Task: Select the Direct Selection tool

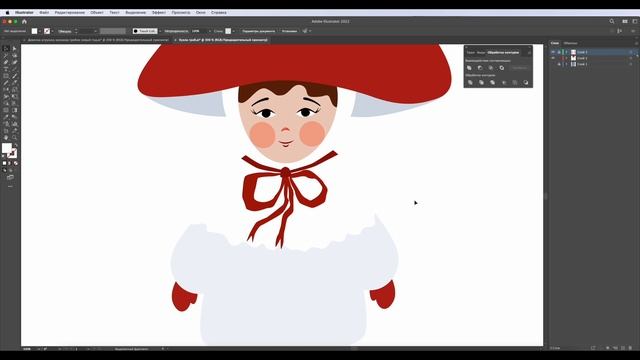Action: pyautogui.click(x=15, y=49)
